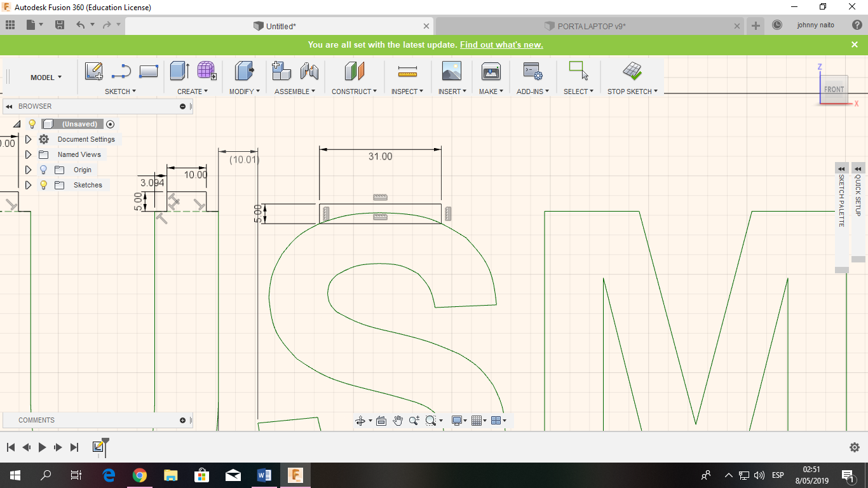Click the Orbit icon in navigation bar
Image resolution: width=868 pixels, height=488 pixels.
(x=360, y=421)
